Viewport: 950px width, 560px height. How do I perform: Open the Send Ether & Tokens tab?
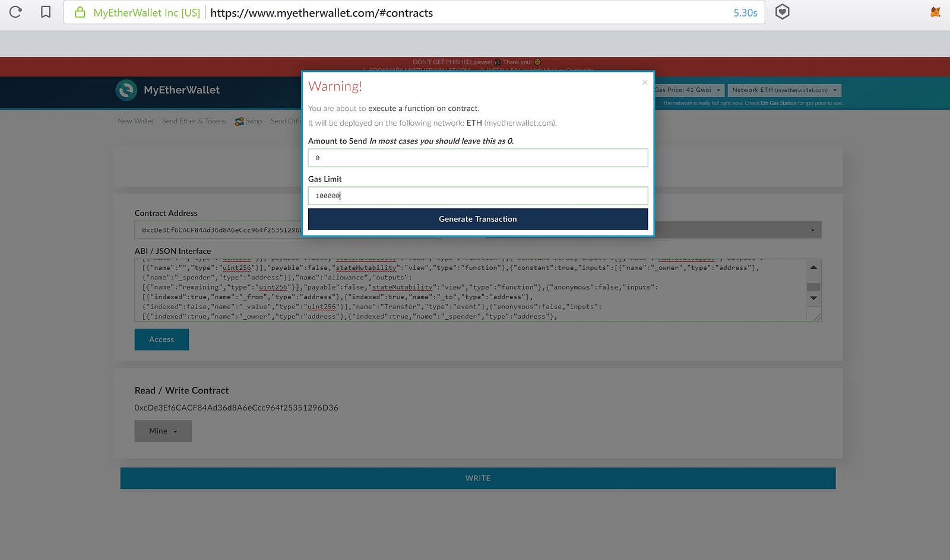pos(194,121)
